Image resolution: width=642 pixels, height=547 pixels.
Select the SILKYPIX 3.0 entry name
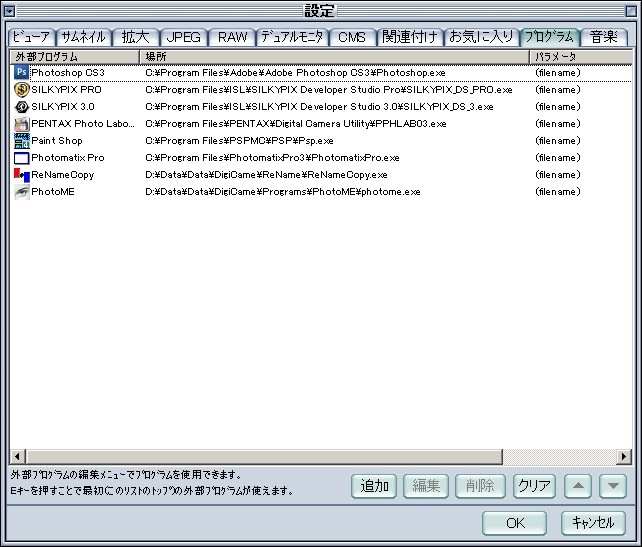[63, 107]
